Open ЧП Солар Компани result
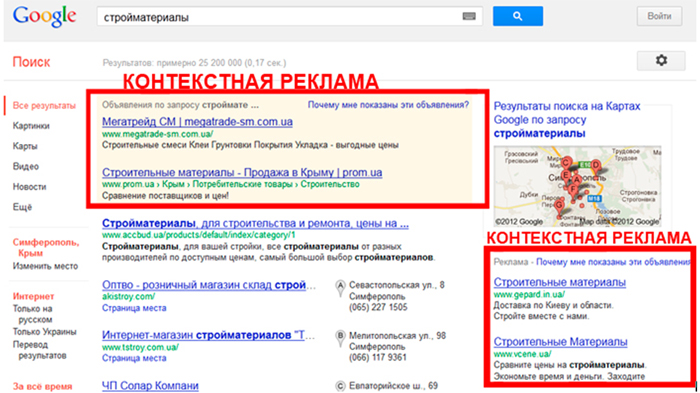The image size is (700, 393). coord(150,385)
